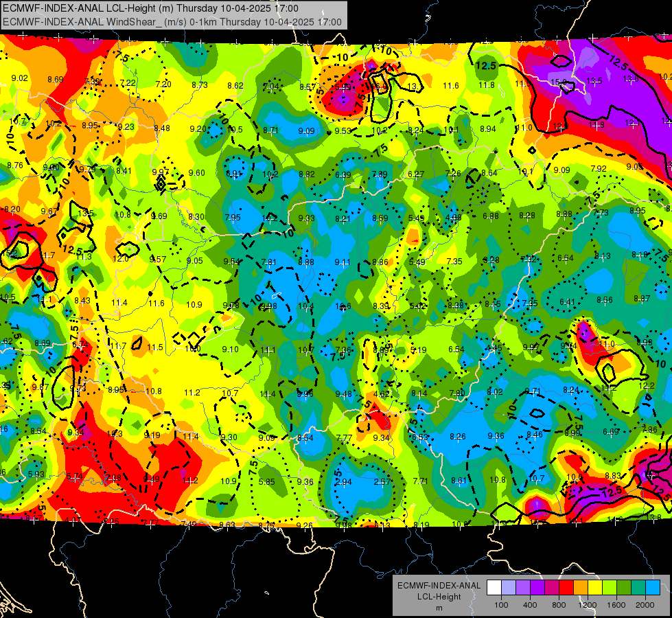
Task: Click the grid value 8.13
Action: click(x=602, y=256)
